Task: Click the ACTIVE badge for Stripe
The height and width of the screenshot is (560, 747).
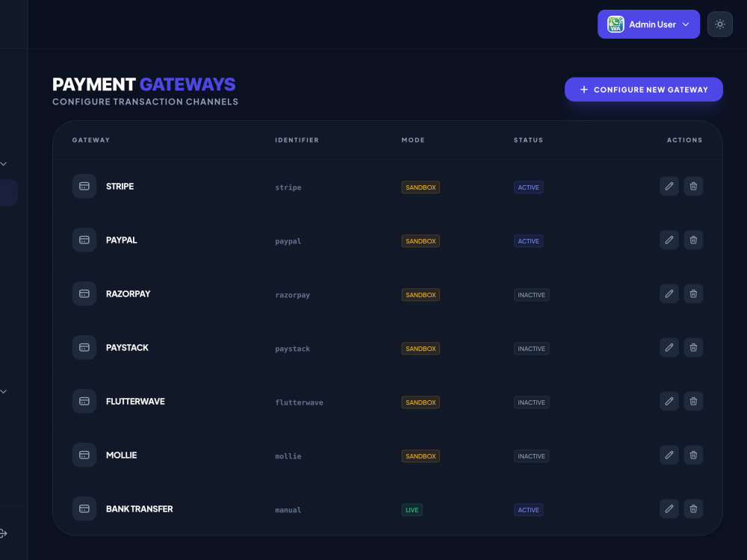Action: point(528,187)
